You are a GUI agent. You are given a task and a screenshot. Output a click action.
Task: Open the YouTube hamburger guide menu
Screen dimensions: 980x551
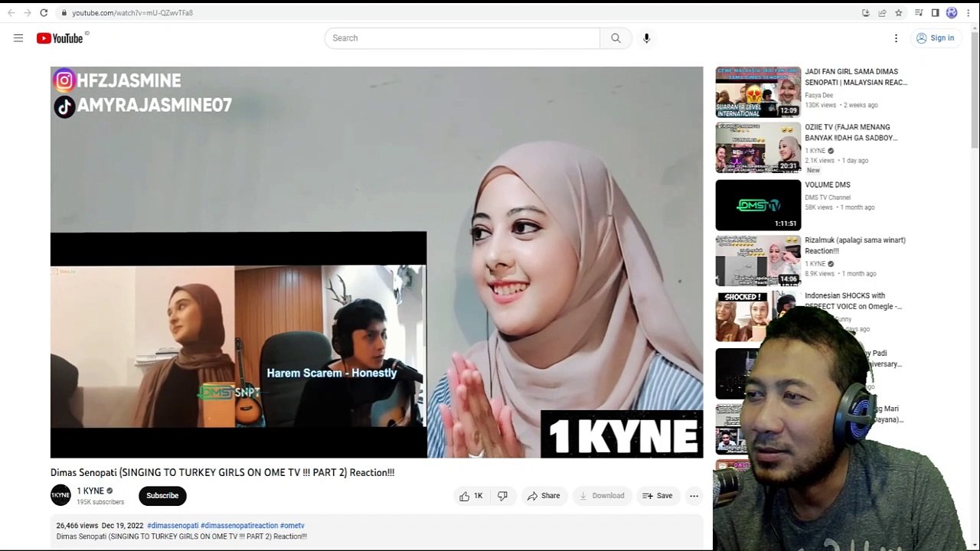[18, 38]
